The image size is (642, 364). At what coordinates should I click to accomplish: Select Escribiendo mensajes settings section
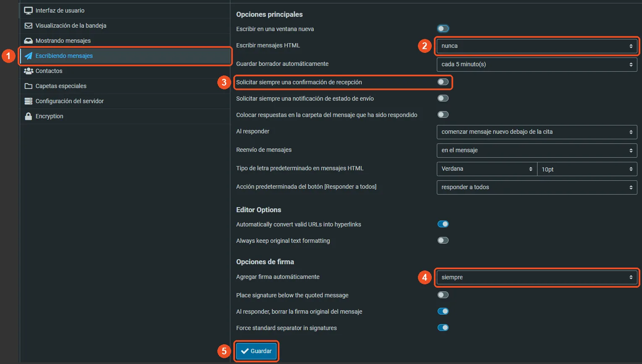pyautogui.click(x=125, y=56)
